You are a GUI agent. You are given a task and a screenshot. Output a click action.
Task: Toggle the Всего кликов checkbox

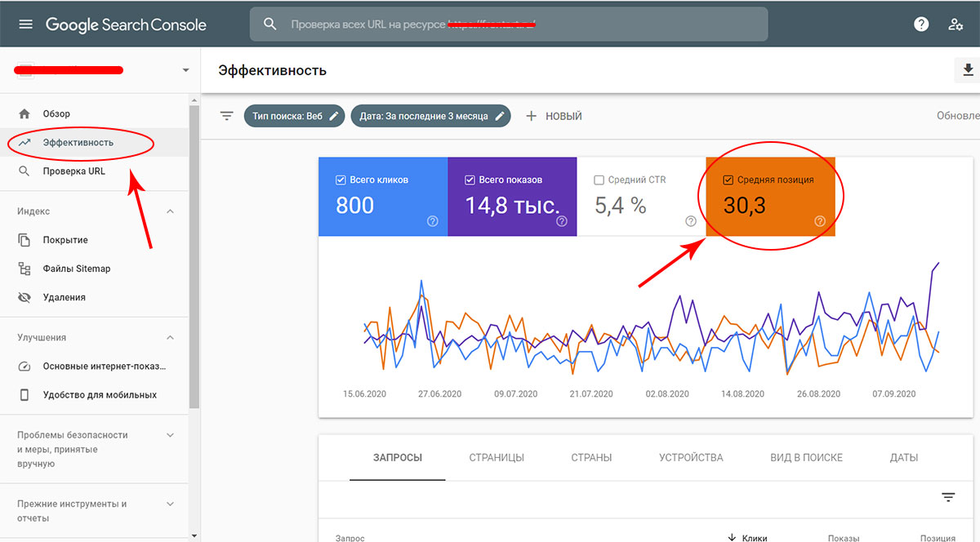coord(341,180)
